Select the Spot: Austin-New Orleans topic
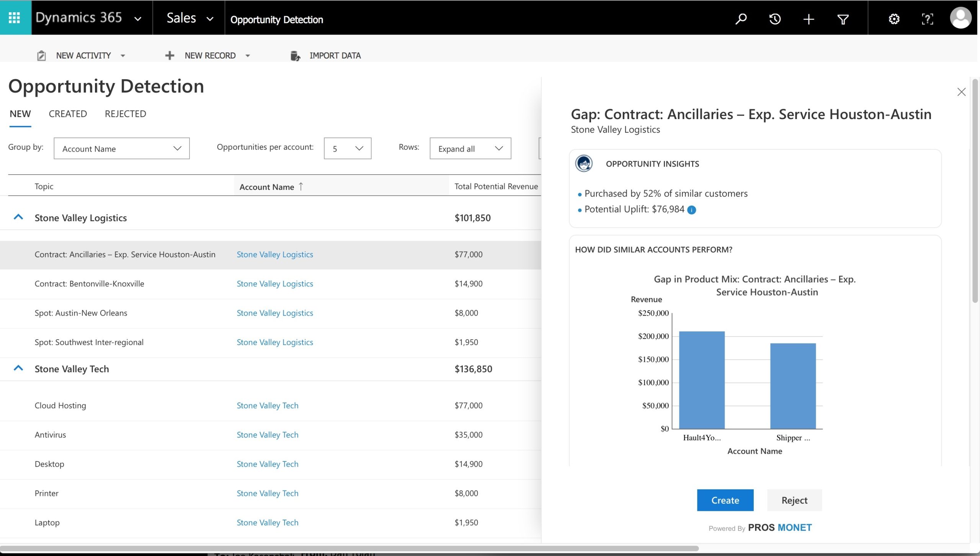 pos(81,313)
